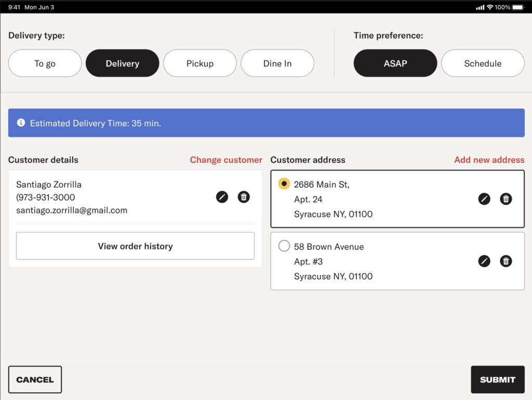Viewport: 532px width, 400px height.
Task: Click the Time preference: label
Action: (x=388, y=36)
